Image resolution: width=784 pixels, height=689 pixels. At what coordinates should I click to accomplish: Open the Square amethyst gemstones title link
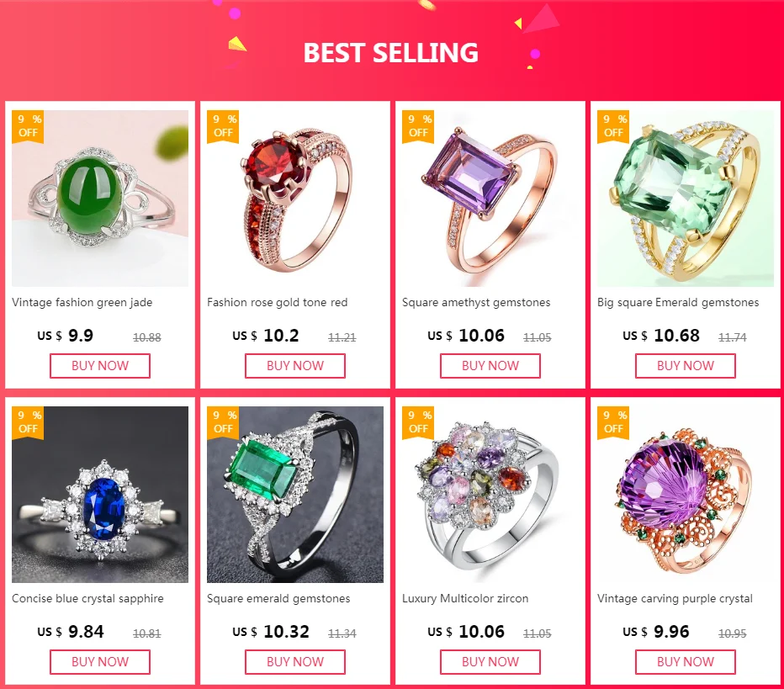[x=476, y=303]
